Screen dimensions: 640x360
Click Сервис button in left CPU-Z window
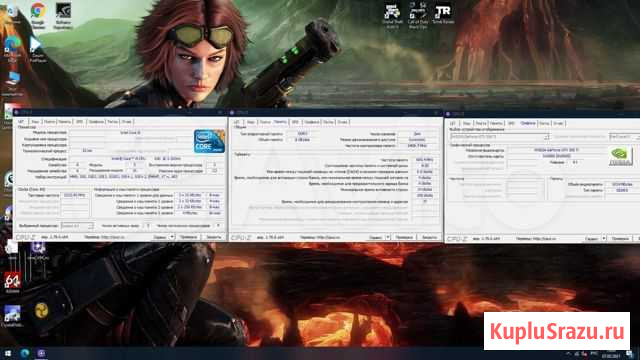point(160,237)
